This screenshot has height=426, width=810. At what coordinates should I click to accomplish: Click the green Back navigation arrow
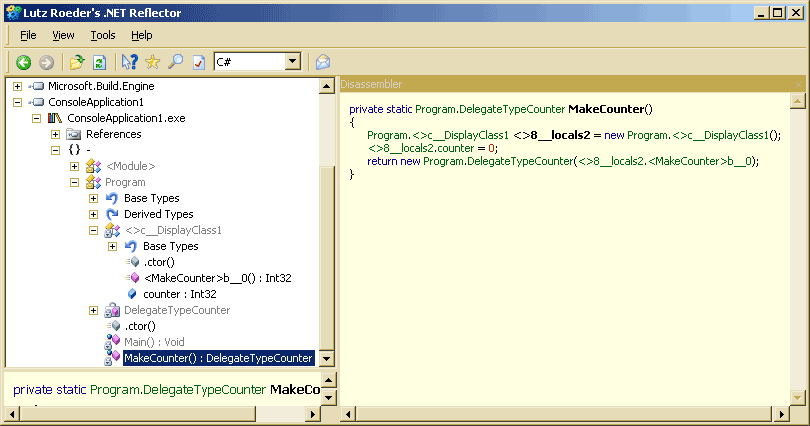tap(23, 62)
